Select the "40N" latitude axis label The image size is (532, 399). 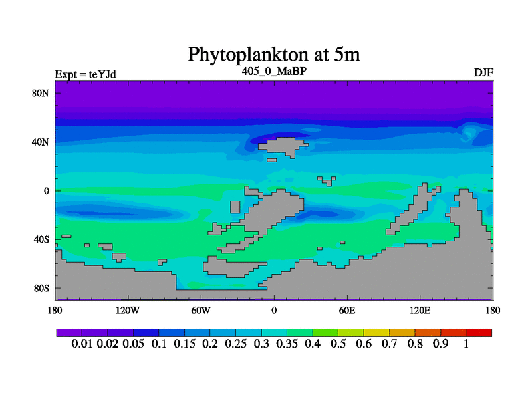click(x=42, y=142)
